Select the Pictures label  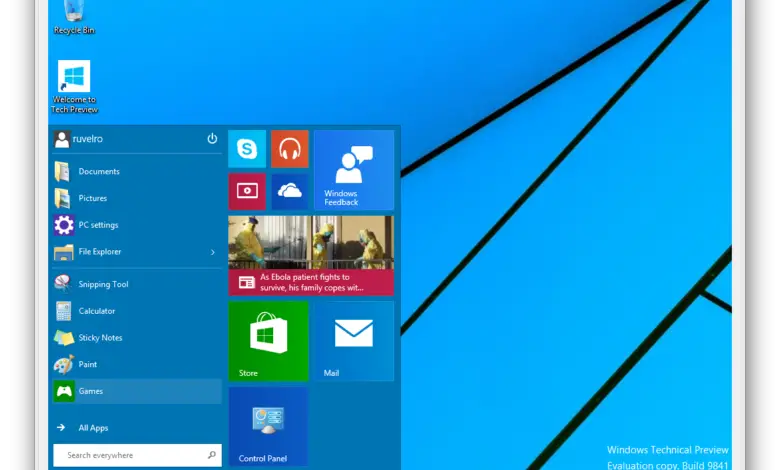pyautogui.click(x=93, y=198)
